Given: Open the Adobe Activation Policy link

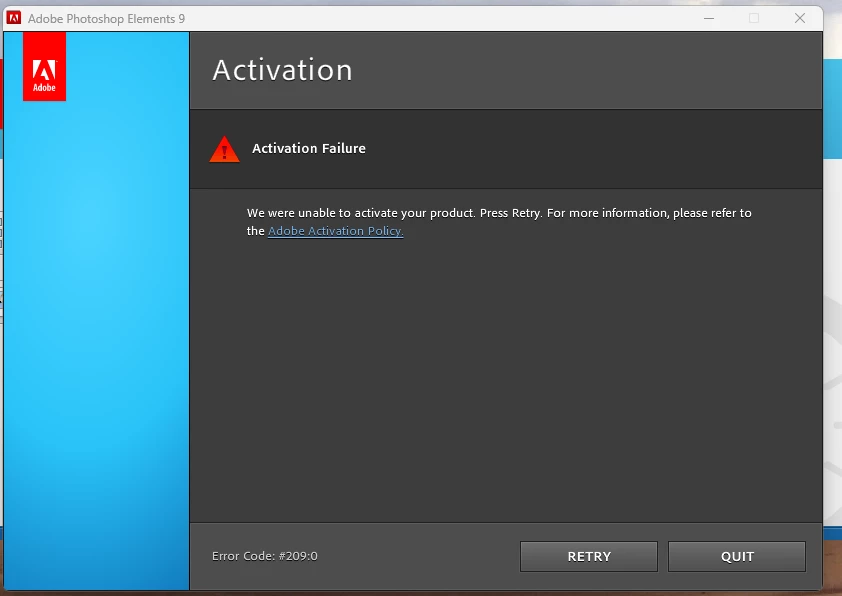Looking at the screenshot, I should [x=336, y=231].
